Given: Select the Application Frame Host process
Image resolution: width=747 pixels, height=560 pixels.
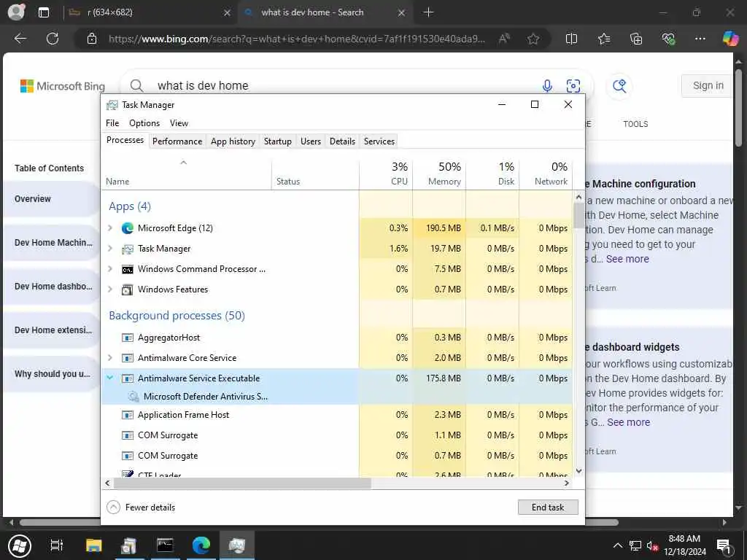Looking at the screenshot, I should click(x=337, y=415).
